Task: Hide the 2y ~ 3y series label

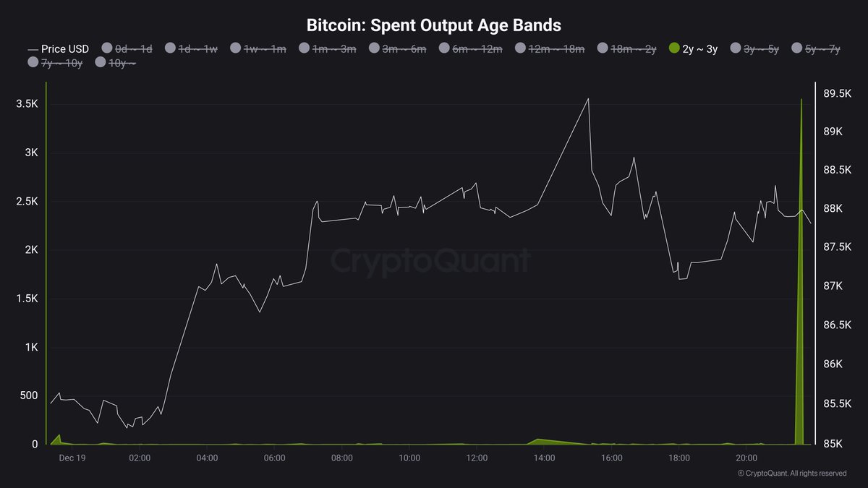Action: click(699, 49)
